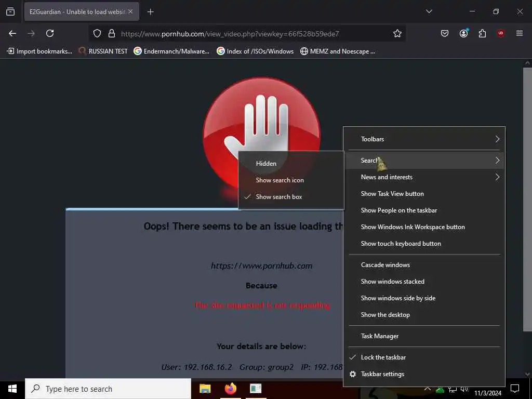Open the Extensions puzzle icon
This screenshot has height=399, width=532.
(x=482, y=33)
